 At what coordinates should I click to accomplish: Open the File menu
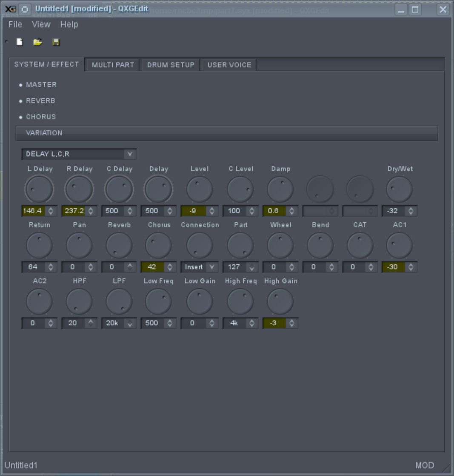coord(15,25)
